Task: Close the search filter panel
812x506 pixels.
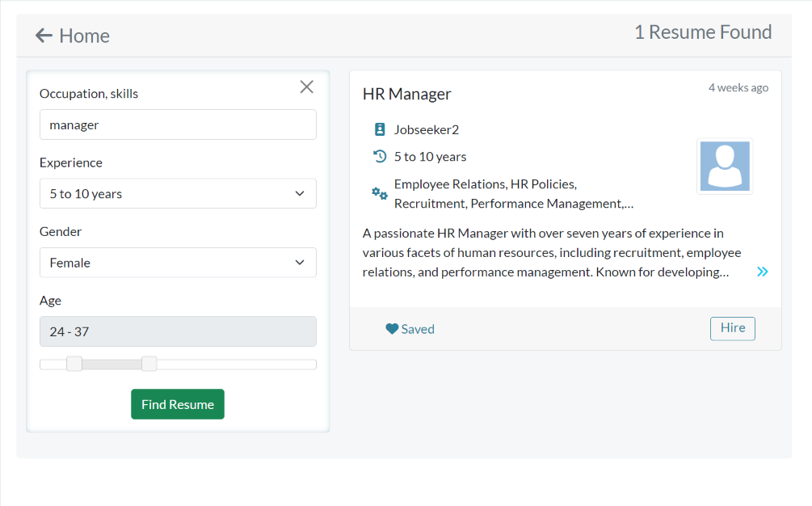Action: (306, 87)
